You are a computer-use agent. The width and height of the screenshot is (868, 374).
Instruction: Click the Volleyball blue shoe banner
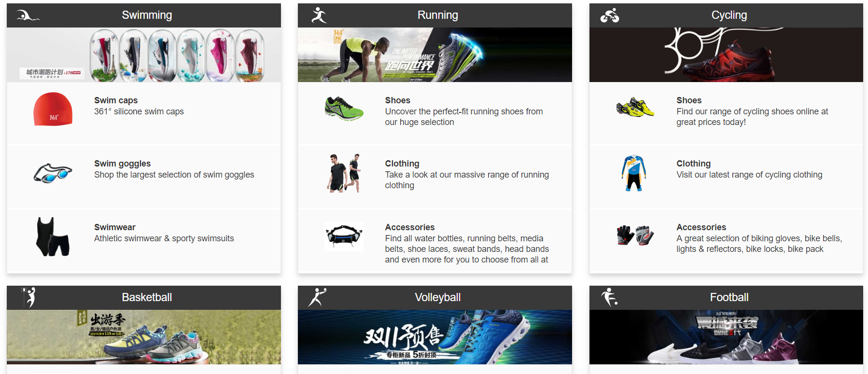pyautogui.click(x=434, y=337)
